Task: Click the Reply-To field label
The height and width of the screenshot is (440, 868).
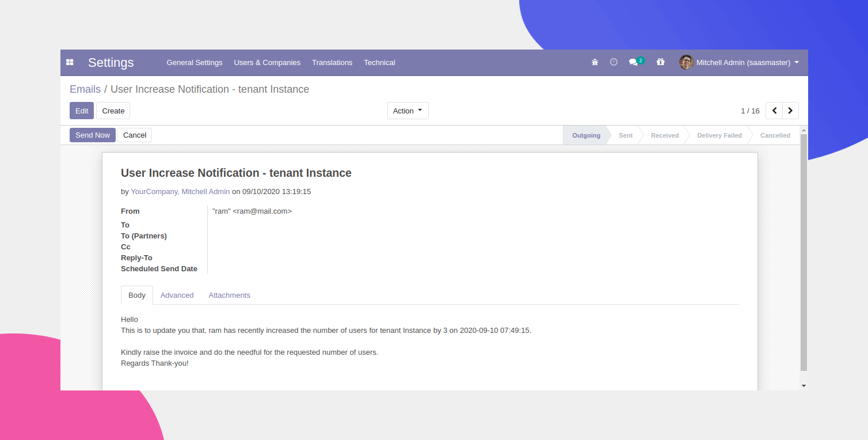Action: coord(136,258)
